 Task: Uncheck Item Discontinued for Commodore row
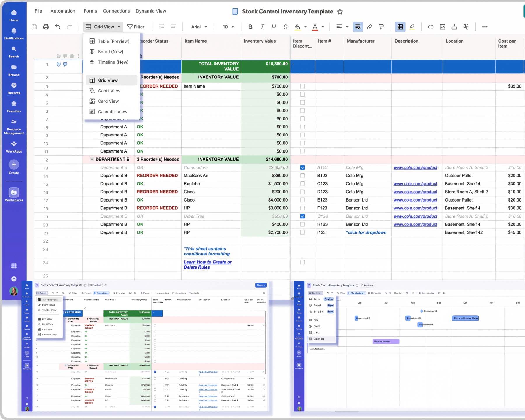[302, 167]
